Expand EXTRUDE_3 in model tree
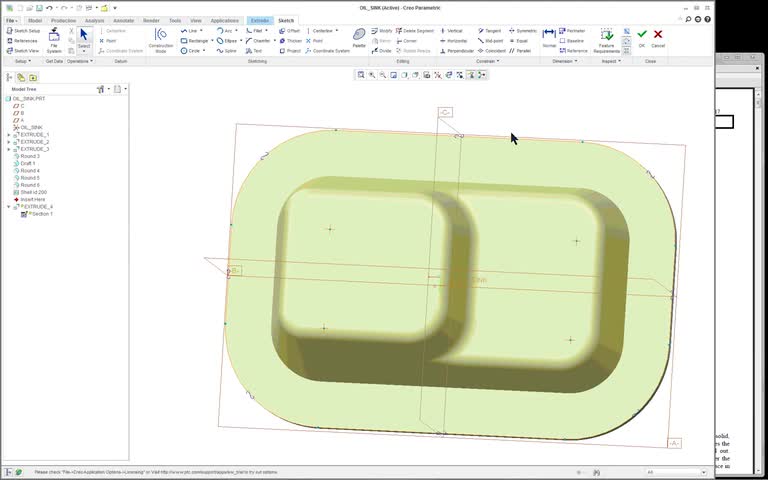The height and width of the screenshot is (480, 768). click(8, 149)
